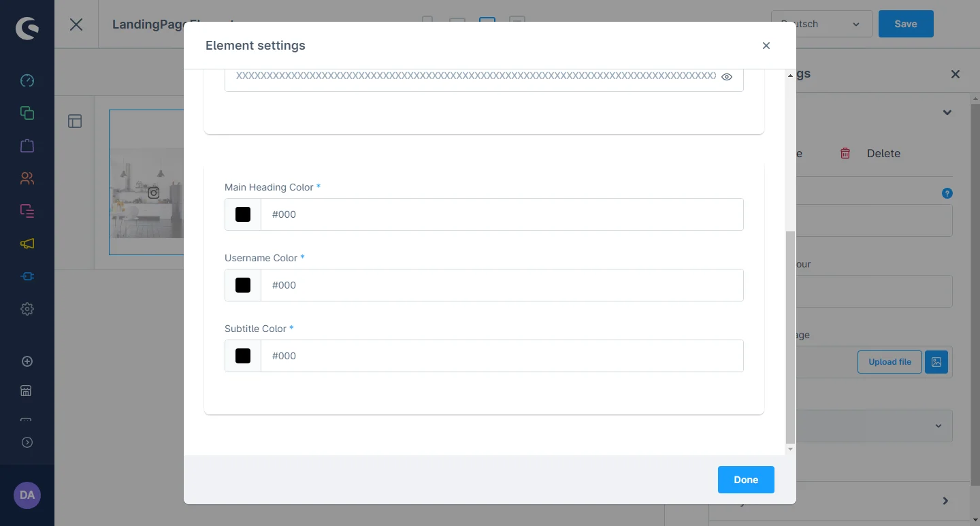Click the media library icon beside Upload file
Screen dimensions: 980x526
pos(936,362)
